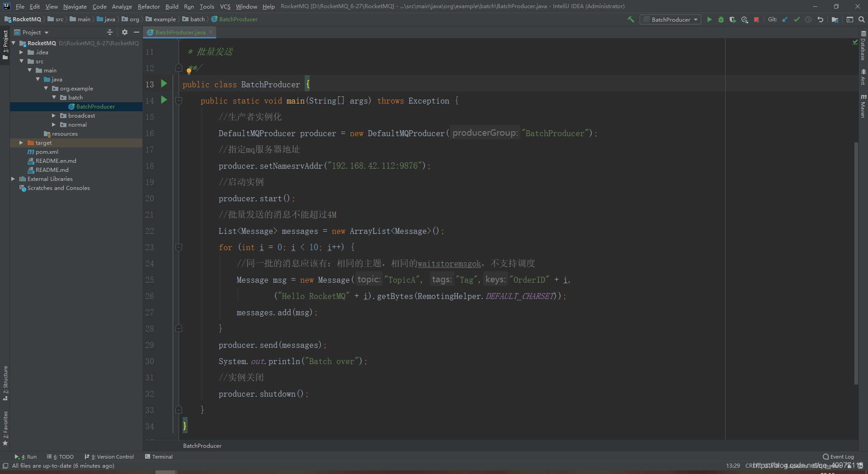Toggle the Database tool window on right stripe
Image resolution: width=868 pixels, height=474 pixels.
[x=863, y=46]
